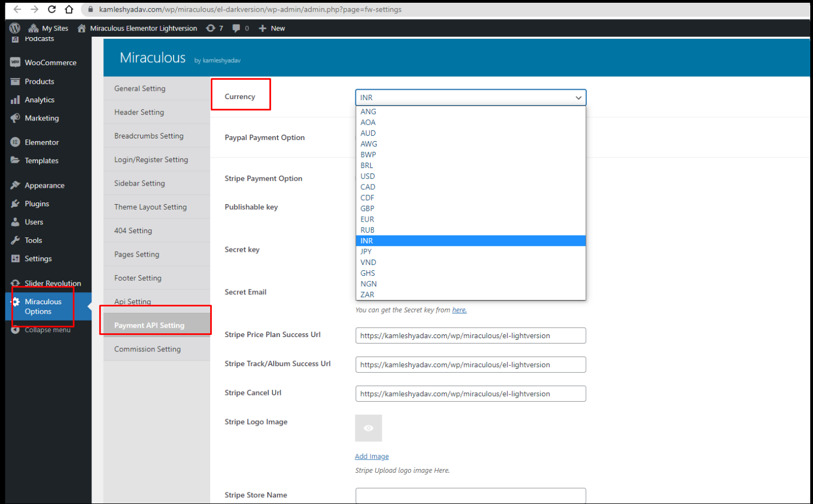Image resolution: width=813 pixels, height=504 pixels.
Task: Select NGN from the currency options
Action: tap(471, 284)
